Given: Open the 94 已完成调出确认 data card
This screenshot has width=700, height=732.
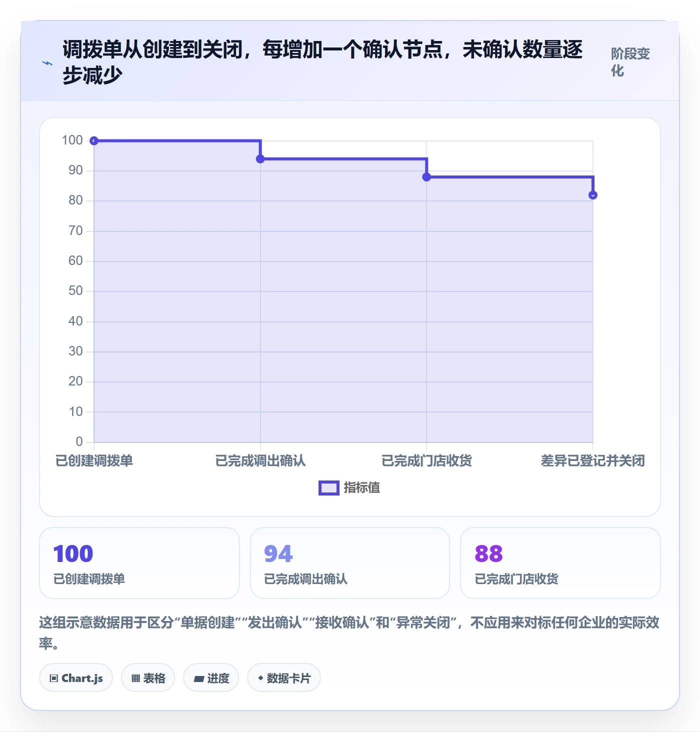Looking at the screenshot, I should pos(350,563).
